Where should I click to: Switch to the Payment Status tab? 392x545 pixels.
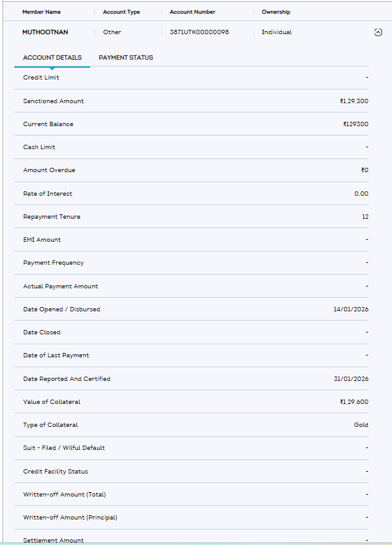click(x=125, y=58)
